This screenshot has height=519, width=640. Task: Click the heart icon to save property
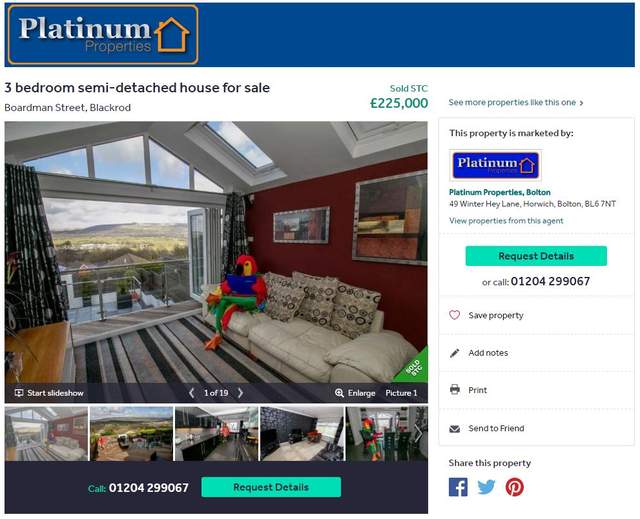(x=454, y=315)
